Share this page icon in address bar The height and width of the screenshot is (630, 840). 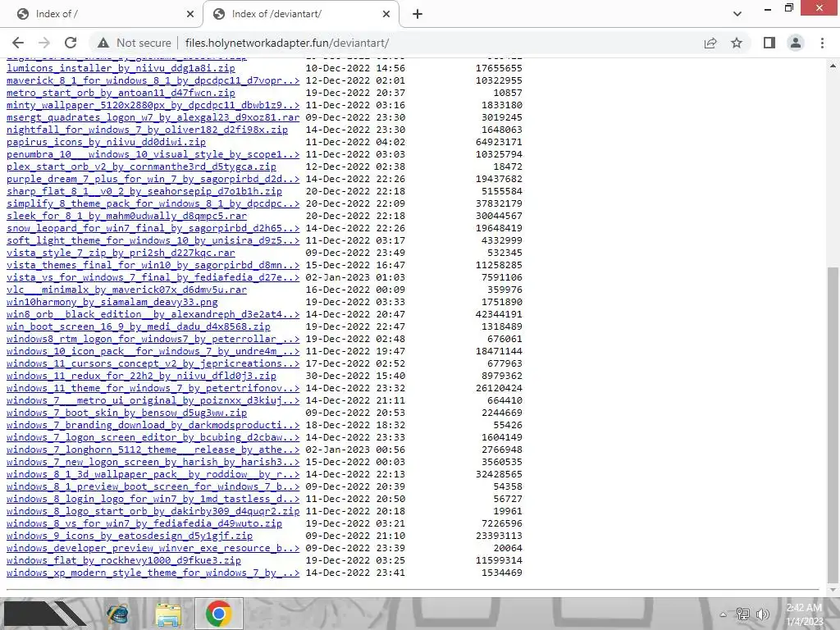point(710,43)
